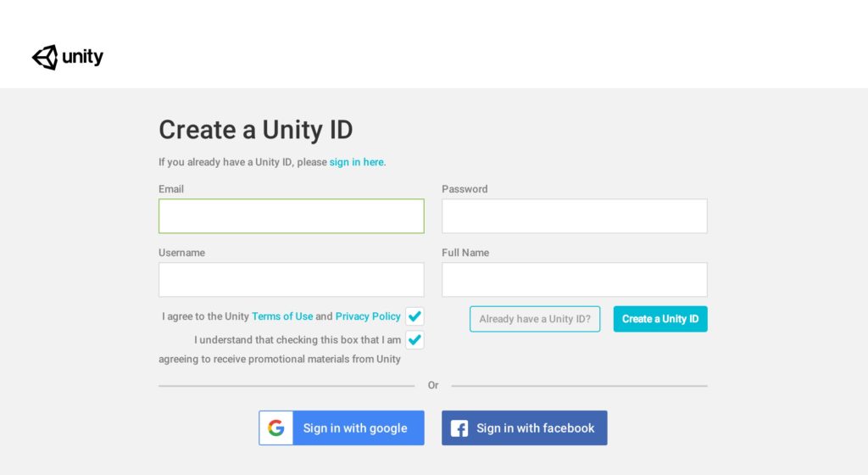Toggle the promotional materials checkbox
The width and height of the screenshot is (868, 475).
tap(415, 339)
